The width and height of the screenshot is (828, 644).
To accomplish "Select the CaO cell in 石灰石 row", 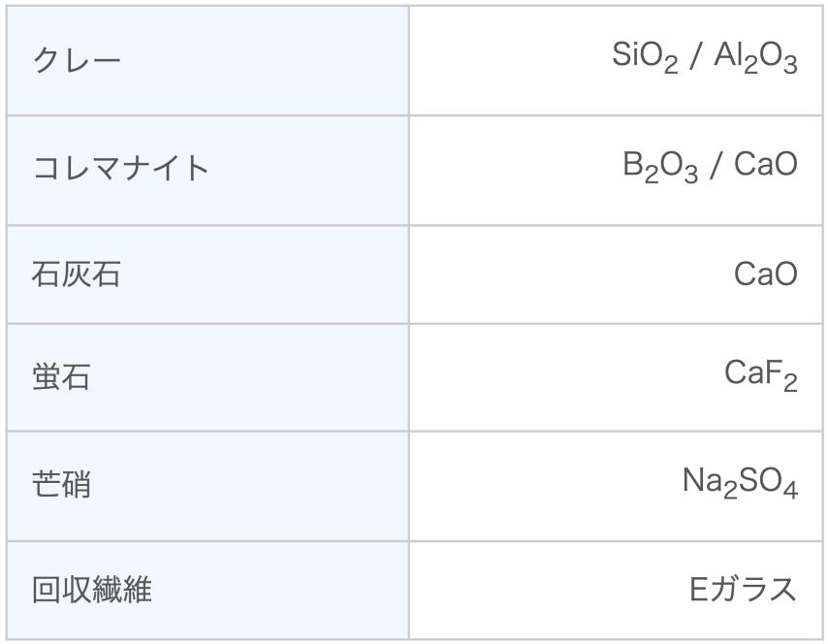I will pos(616,274).
